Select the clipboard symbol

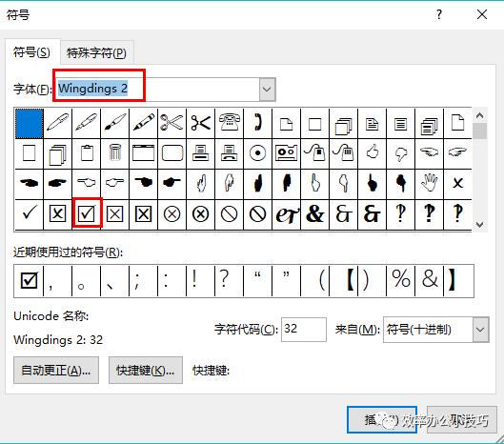click(87, 153)
